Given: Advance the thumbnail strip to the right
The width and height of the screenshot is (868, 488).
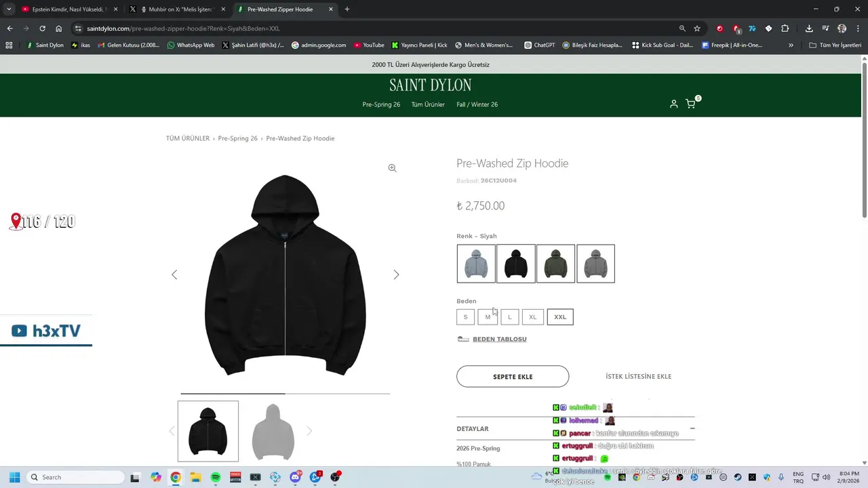Looking at the screenshot, I should click(x=309, y=431).
